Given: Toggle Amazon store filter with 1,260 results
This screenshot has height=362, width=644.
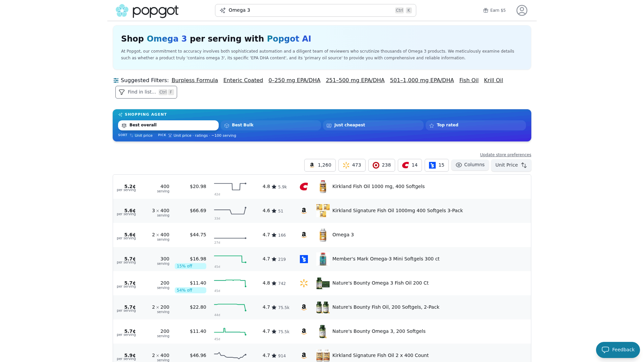Looking at the screenshot, I should tap(320, 165).
